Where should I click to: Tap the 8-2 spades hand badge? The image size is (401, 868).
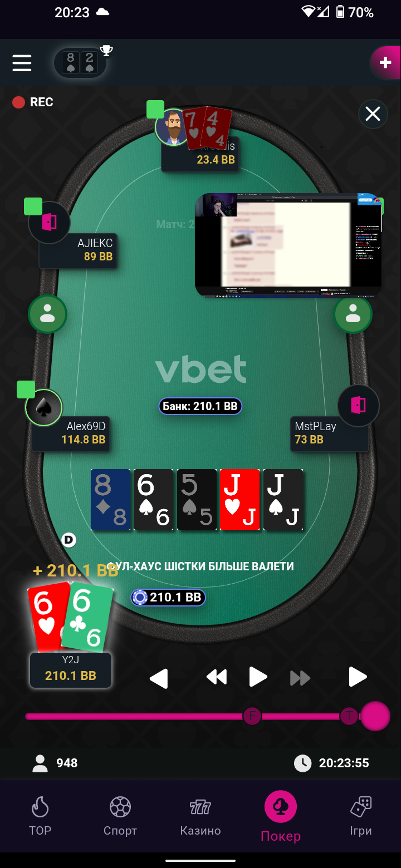[80, 63]
